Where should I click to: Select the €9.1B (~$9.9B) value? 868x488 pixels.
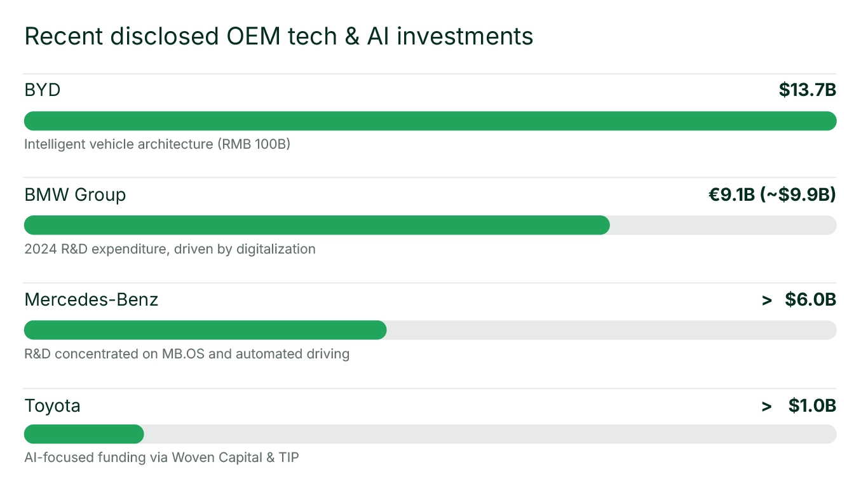click(x=772, y=194)
